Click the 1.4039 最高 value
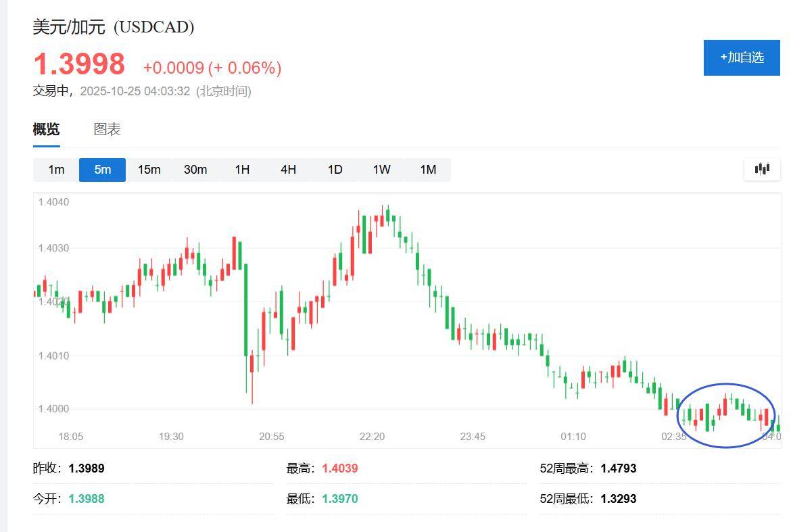The height and width of the screenshot is (532, 791). point(339,468)
